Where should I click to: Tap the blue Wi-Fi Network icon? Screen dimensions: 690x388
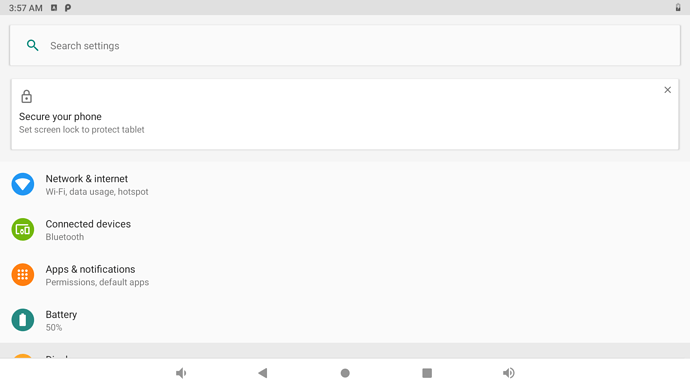pyautogui.click(x=23, y=184)
